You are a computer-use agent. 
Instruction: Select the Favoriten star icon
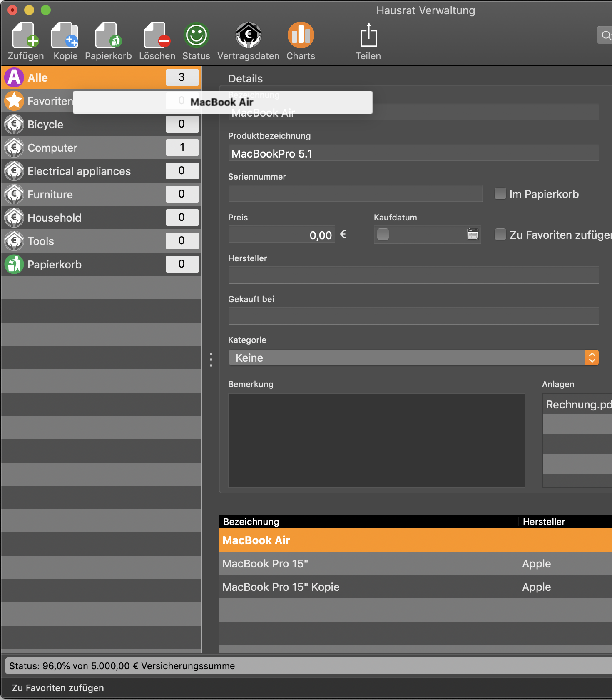point(14,101)
